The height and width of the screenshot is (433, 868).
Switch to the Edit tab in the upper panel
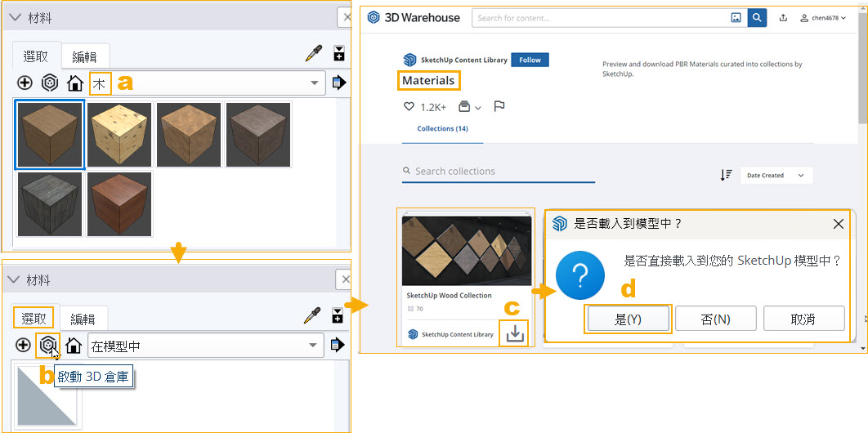[x=85, y=57]
